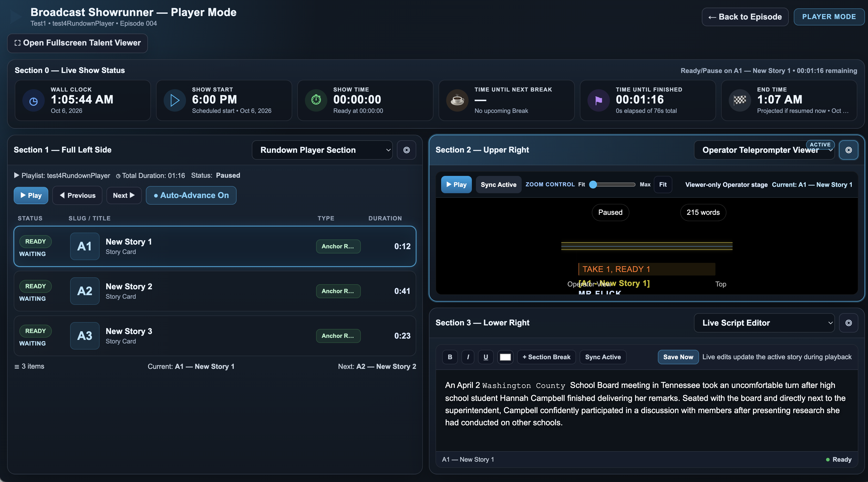This screenshot has height=482, width=868.
Task: Click the wall clock icon
Action: click(33, 101)
